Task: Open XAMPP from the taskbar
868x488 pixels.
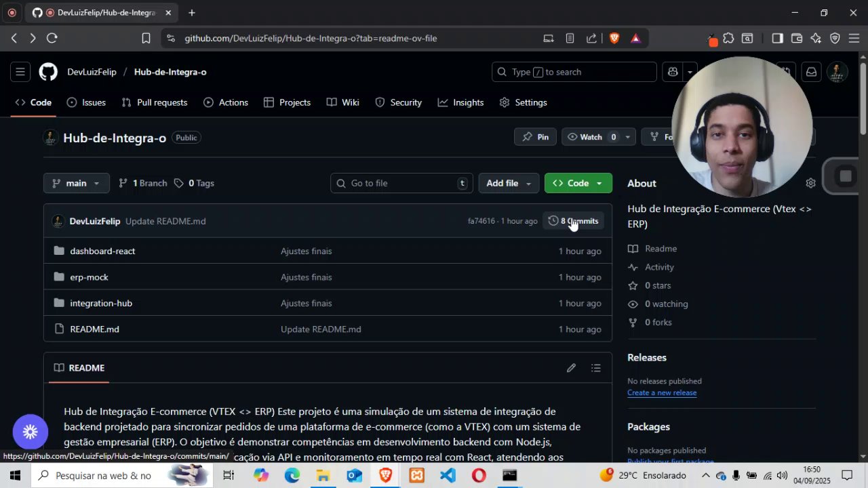Action: (416, 476)
